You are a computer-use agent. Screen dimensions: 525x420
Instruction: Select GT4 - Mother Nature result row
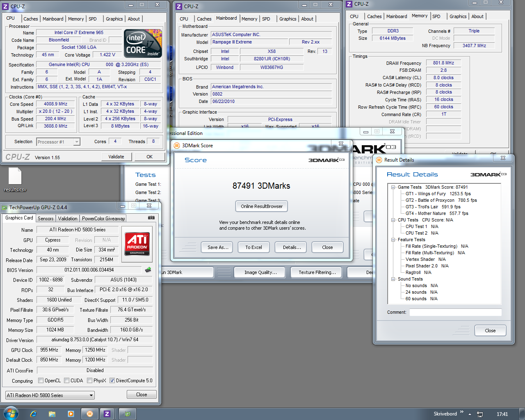437,213
